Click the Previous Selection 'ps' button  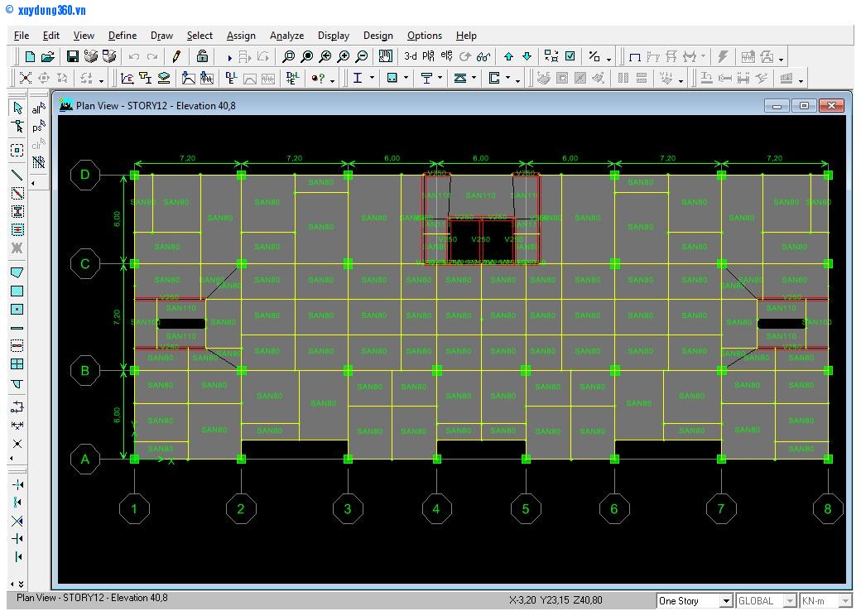[x=38, y=127]
